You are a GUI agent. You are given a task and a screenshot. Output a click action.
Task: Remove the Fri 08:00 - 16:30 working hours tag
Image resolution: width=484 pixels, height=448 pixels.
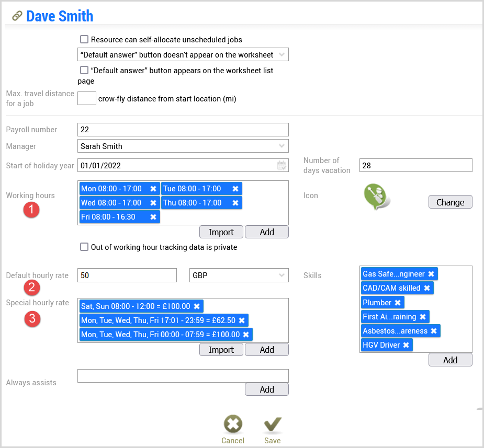[x=153, y=217]
